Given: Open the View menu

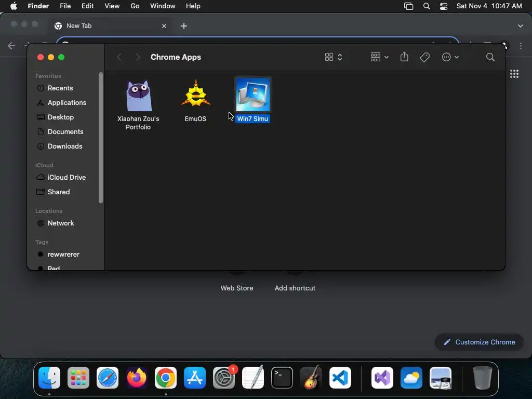Looking at the screenshot, I should [112, 6].
